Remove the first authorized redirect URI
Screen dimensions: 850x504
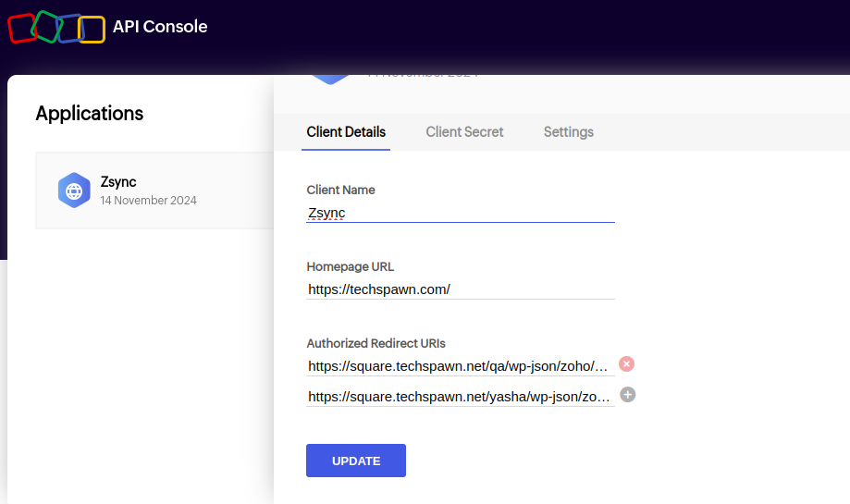(x=626, y=364)
